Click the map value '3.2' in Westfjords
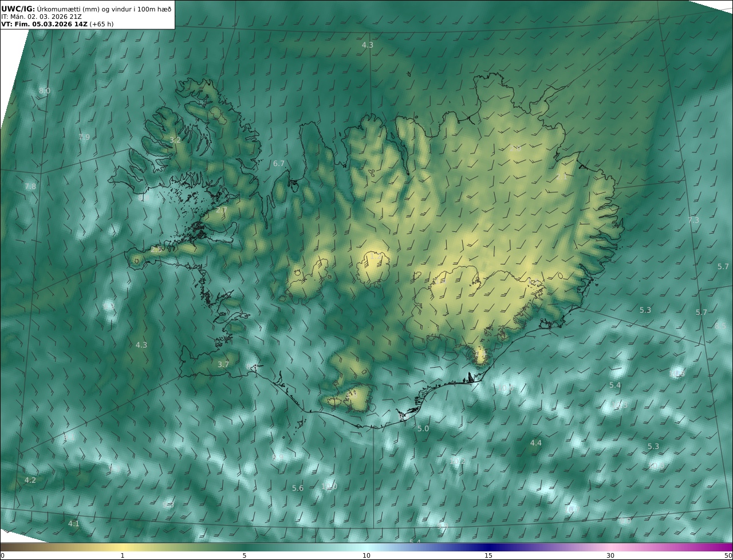The height and width of the screenshot is (560, 733). point(175,140)
